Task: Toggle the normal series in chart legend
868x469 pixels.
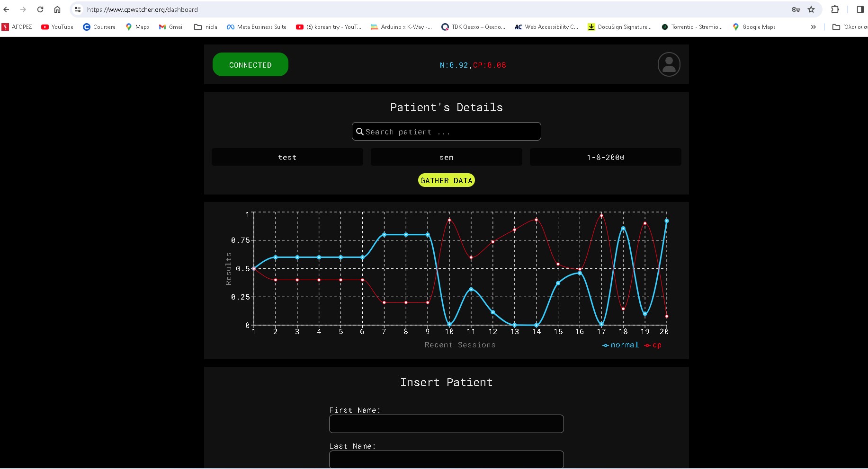Action: pos(620,345)
